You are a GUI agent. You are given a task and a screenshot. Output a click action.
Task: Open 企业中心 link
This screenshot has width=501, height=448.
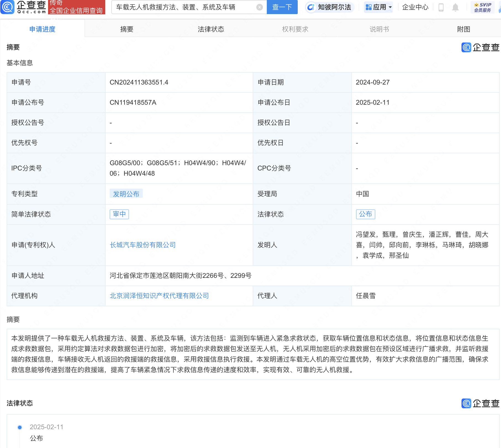point(415,7)
